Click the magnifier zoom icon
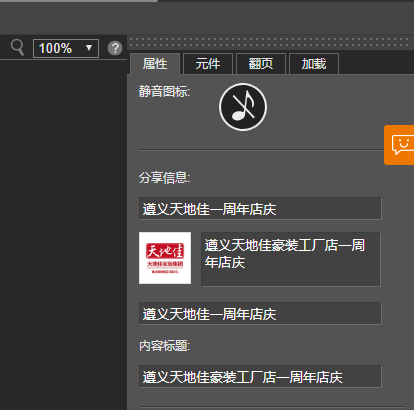The width and height of the screenshot is (414, 410). [x=17, y=48]
